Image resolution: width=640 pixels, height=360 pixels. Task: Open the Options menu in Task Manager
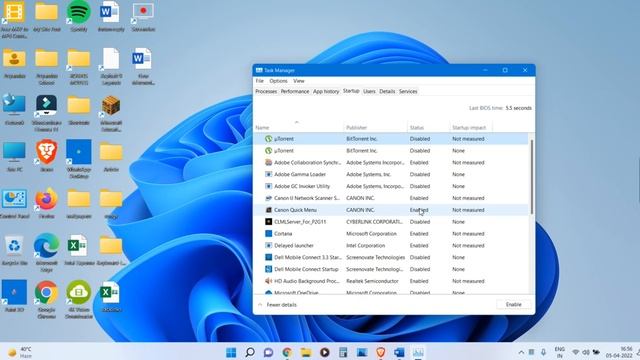click(x=278, y=81)
